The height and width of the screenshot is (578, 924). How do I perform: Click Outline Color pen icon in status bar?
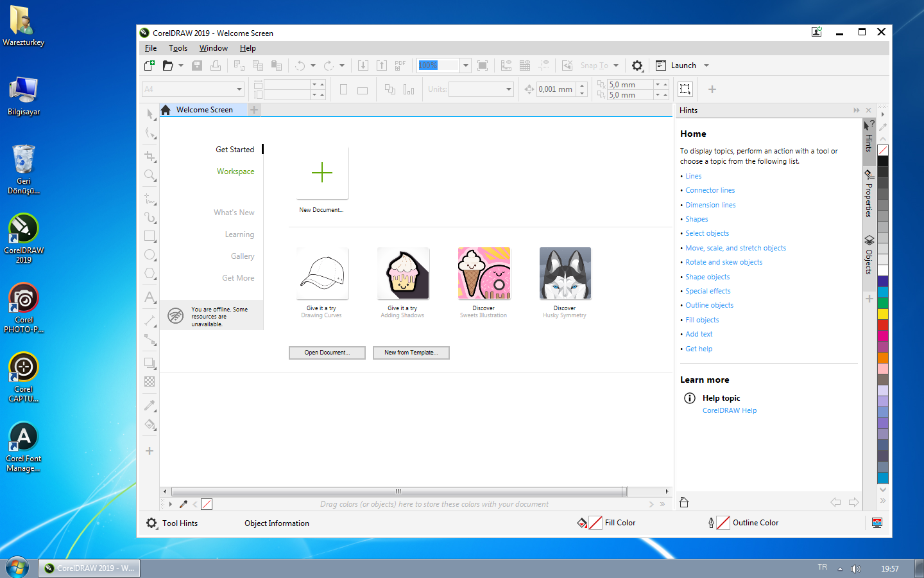tap(711, 523)
